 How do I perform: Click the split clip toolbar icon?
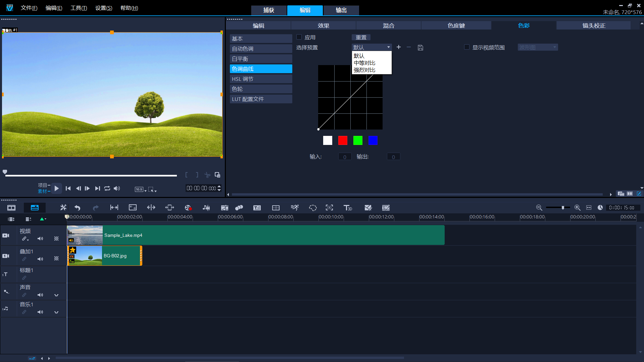151,208
